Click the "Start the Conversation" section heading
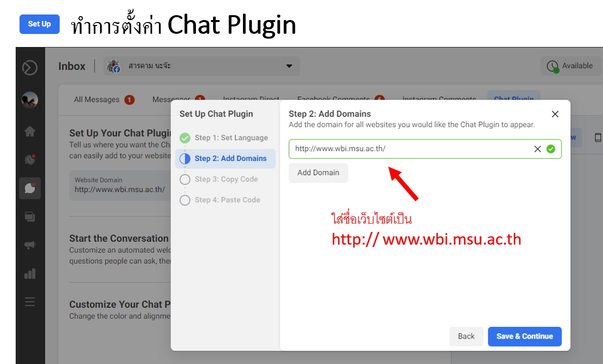 tap(119, 239)
